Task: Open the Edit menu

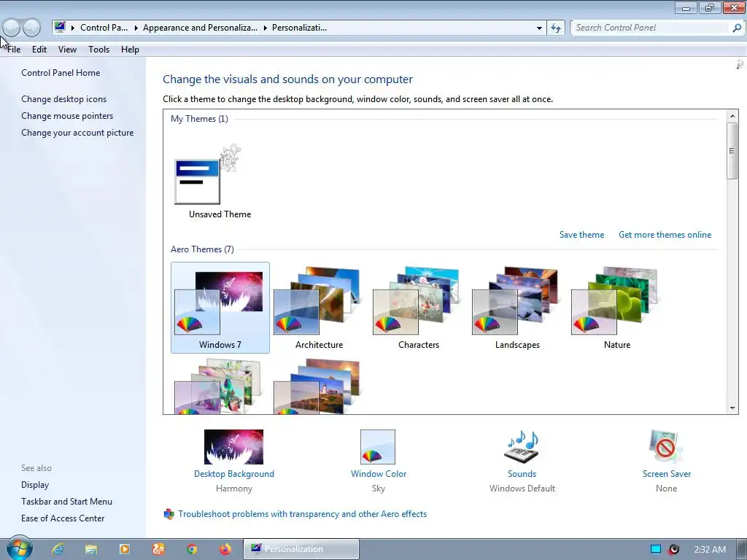Action: click(39, 50)
